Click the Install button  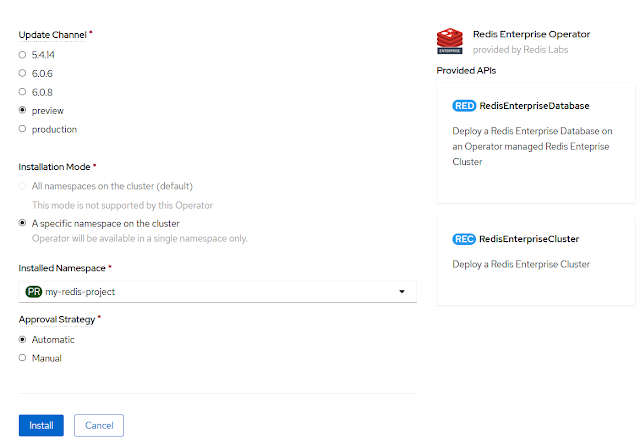pos(41,425)
